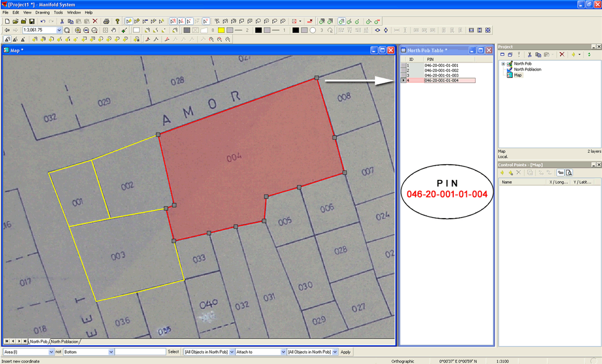Click the Apply button
This screenshot has width=602, height=364.
click(x=346, y=352)
